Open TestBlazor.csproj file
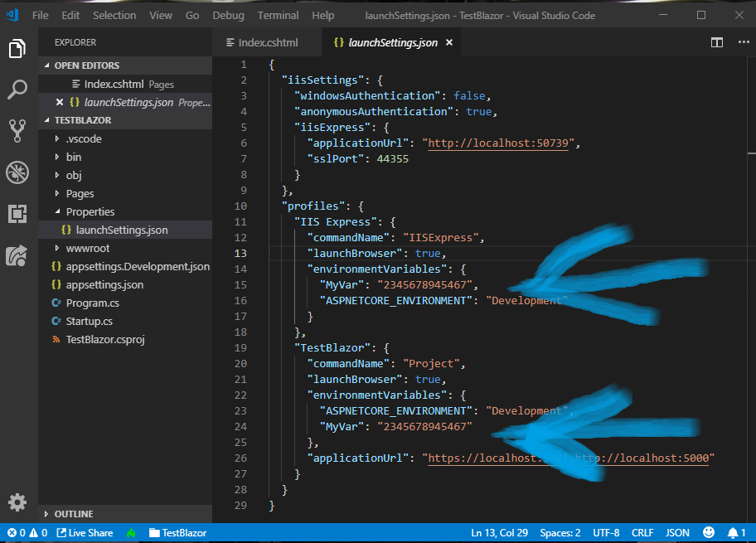The image size is (756, 543). coord(125,340)
